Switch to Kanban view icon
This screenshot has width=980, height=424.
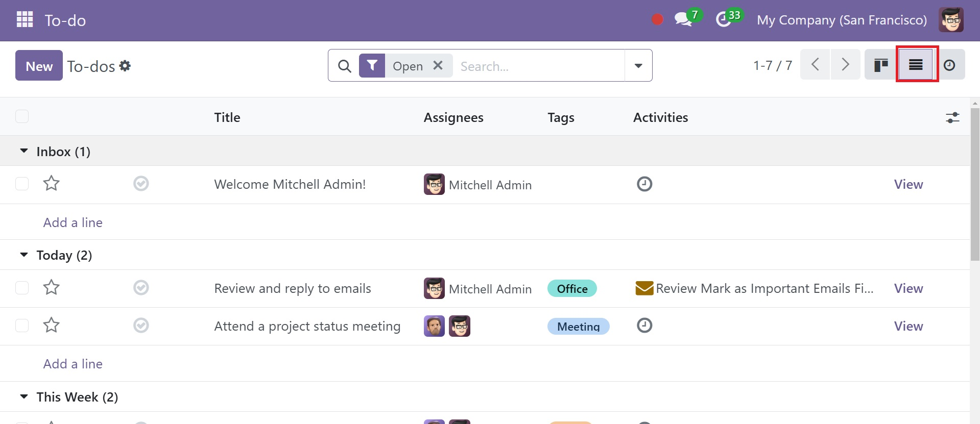881,65
